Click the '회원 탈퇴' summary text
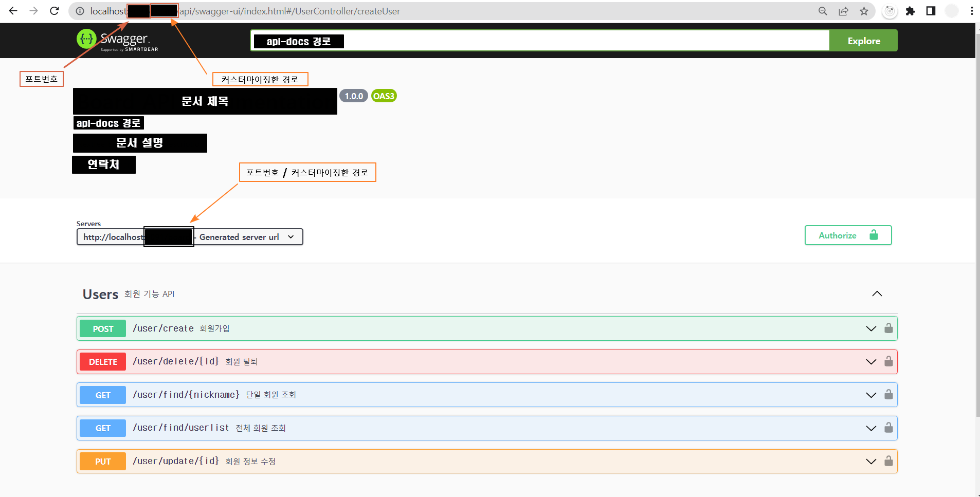 242,362
